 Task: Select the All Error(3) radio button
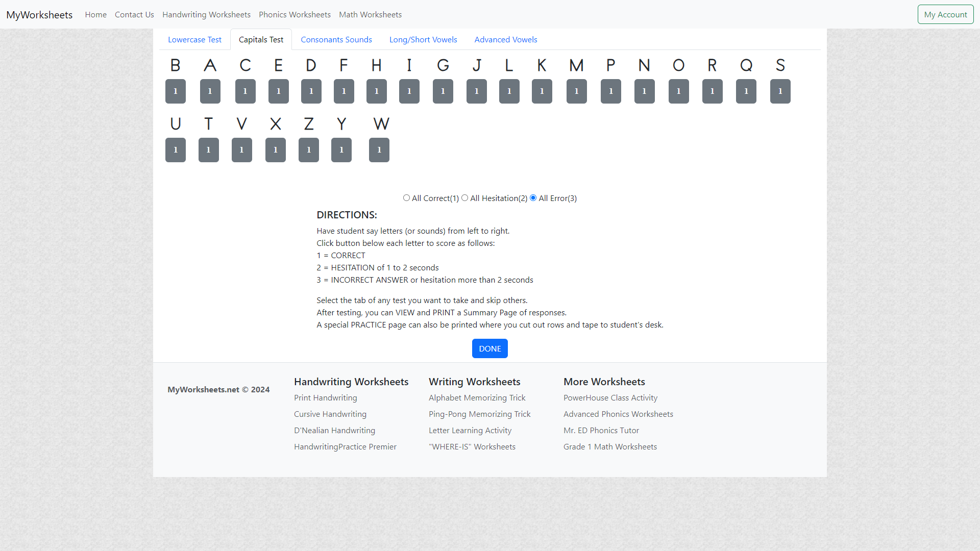(533, 198)
